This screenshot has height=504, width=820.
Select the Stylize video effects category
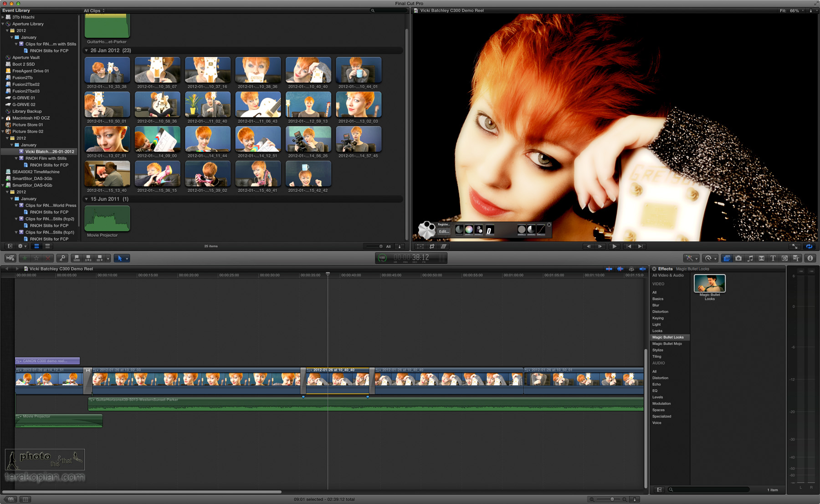[657, 350]
